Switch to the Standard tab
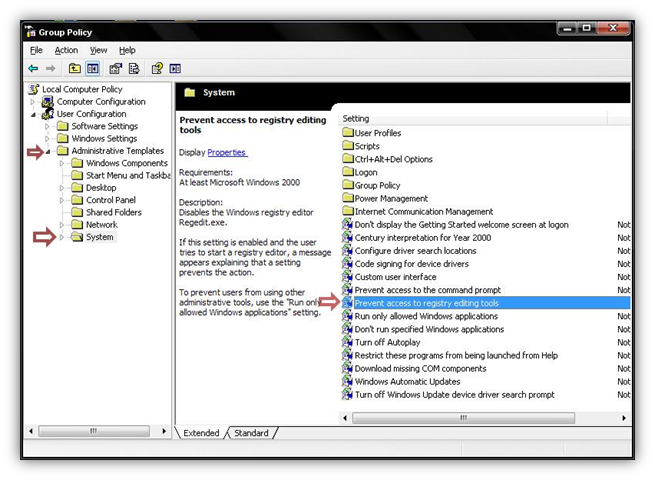The image size is (655, 480). [251, 433]
